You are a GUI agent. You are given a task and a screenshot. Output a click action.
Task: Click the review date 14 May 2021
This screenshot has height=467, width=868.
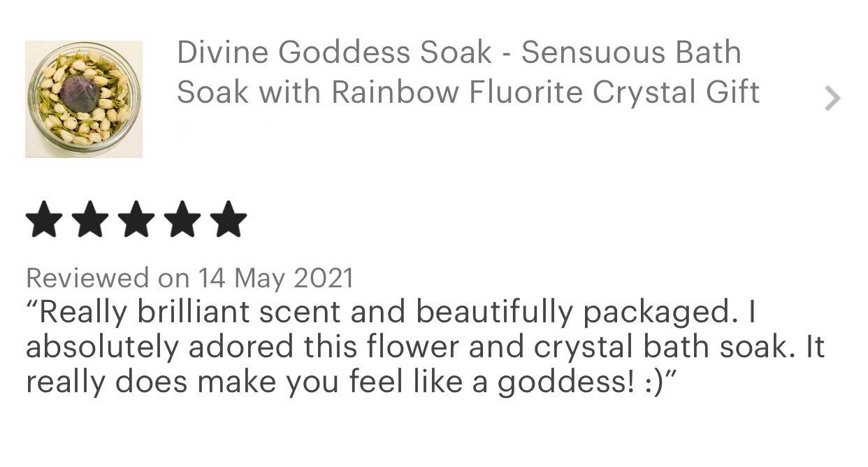(276, 278)
